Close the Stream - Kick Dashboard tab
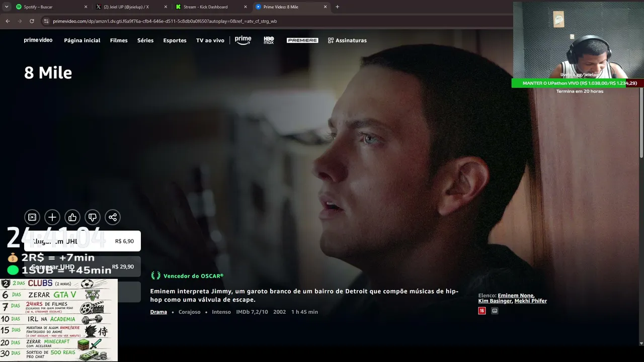 [246, 7]
